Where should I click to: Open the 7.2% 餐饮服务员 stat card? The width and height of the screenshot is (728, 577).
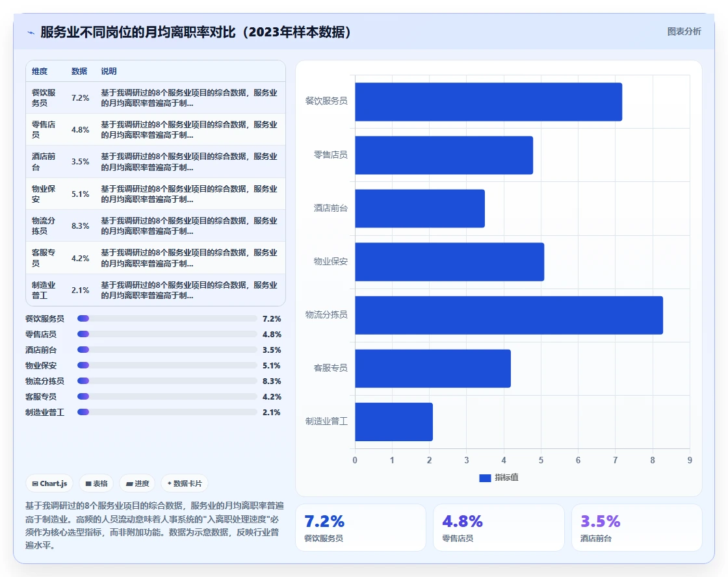point(360,528)
